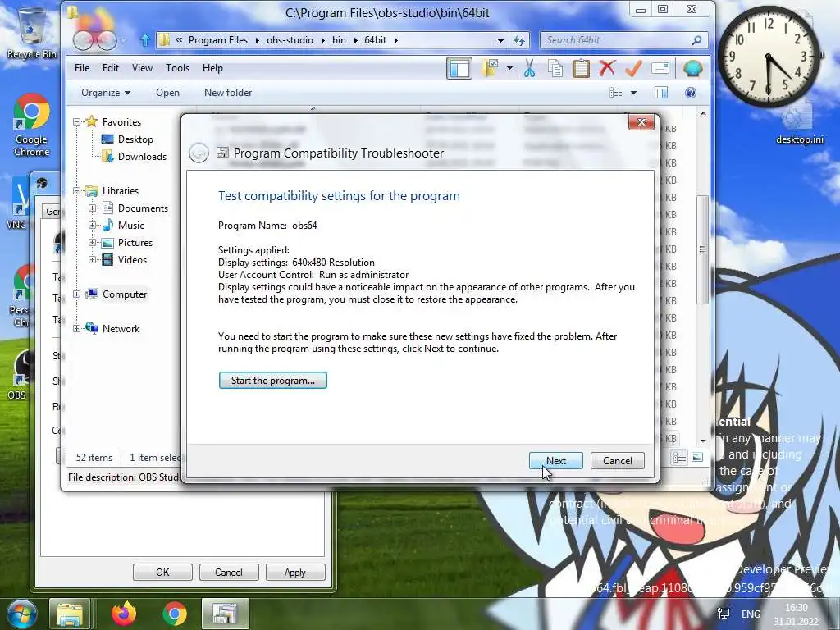Screen dimensions: 840x630
Task: Click the Copy toolbar icon
Action: 555,69
